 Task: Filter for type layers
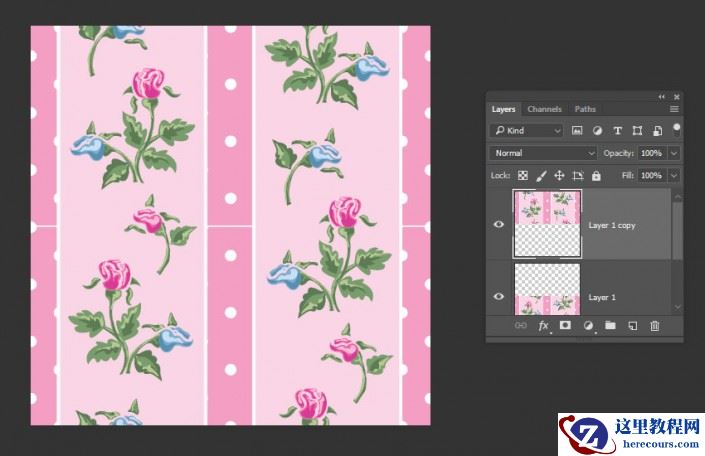pyautogui.click(x=617, y=130)
